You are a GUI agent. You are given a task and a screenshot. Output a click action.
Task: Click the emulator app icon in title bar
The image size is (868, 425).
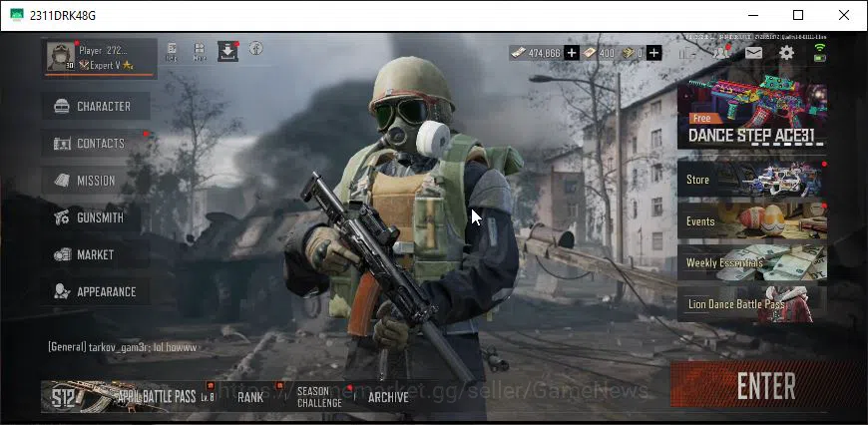(x=17, y=15)
